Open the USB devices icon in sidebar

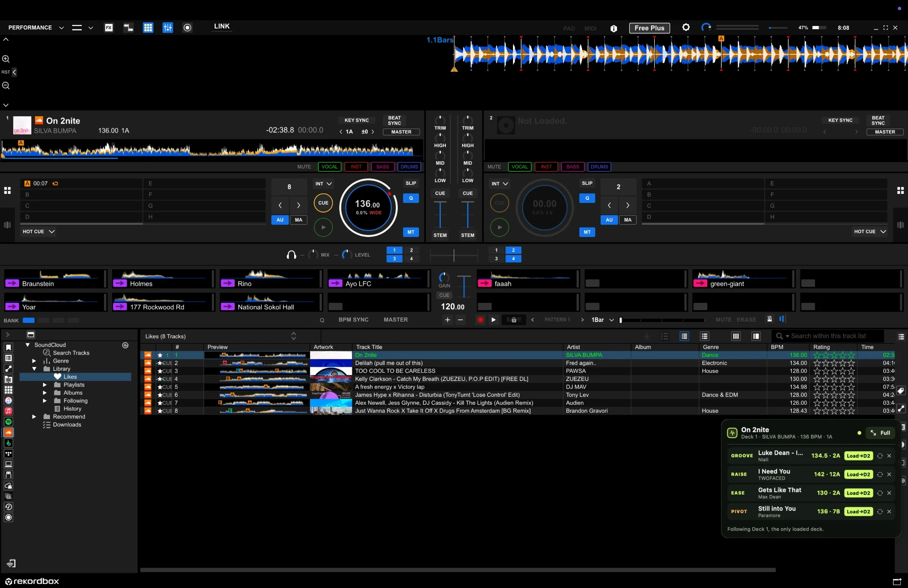pyautogui.click(x=8, y=475)
